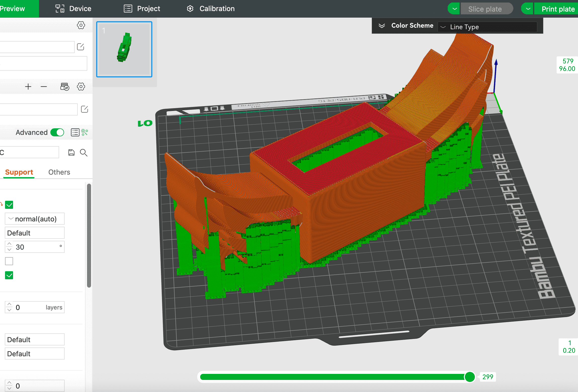Open the printer preset selection field
Screen dimensions: 578x392
point(37,47)
